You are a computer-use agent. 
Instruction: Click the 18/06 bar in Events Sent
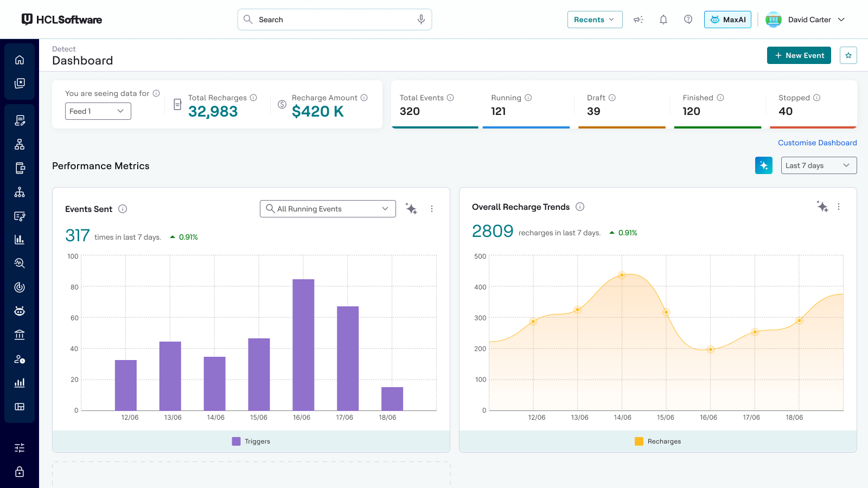[392, 399]
